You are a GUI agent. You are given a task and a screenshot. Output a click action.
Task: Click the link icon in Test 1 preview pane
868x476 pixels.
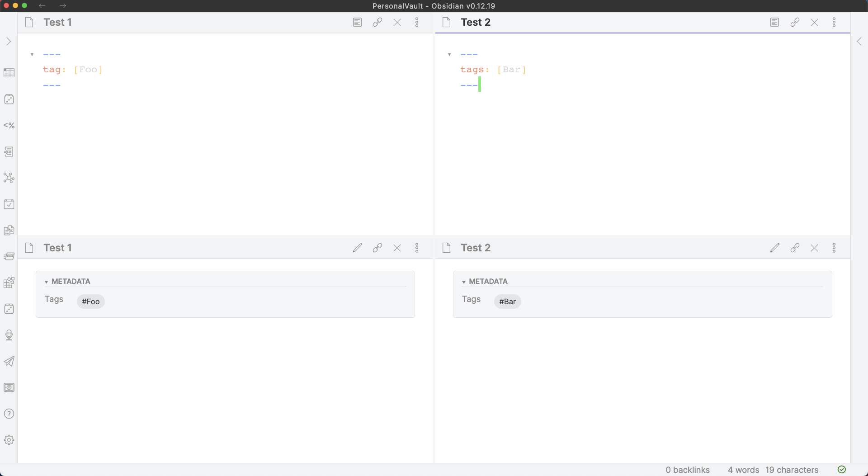tap(377, 248)
